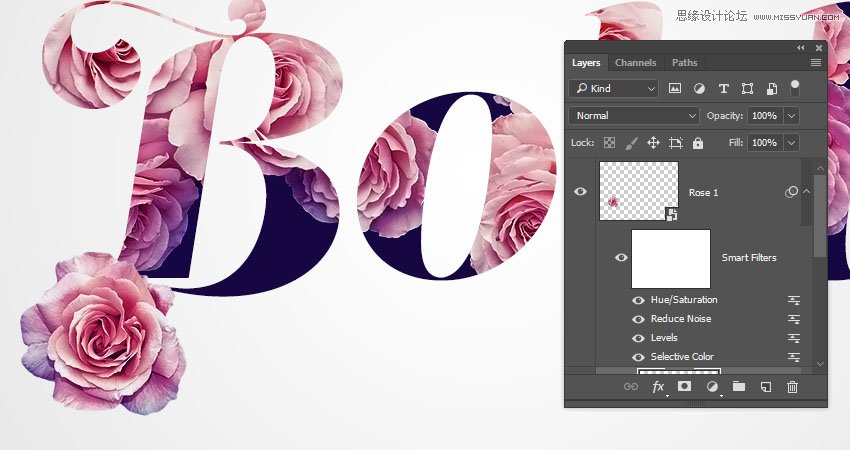
Task: Open the Layers panel menu icon
Action: point(816,63)
